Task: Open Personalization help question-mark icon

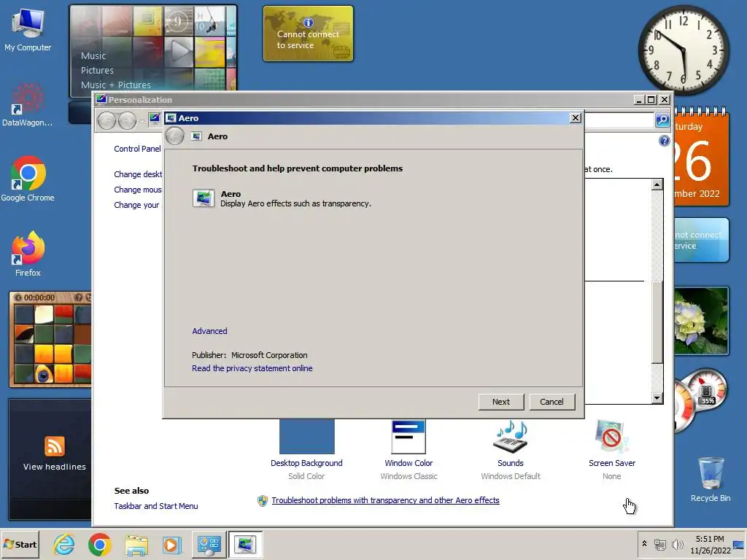Action: [664, 141]
